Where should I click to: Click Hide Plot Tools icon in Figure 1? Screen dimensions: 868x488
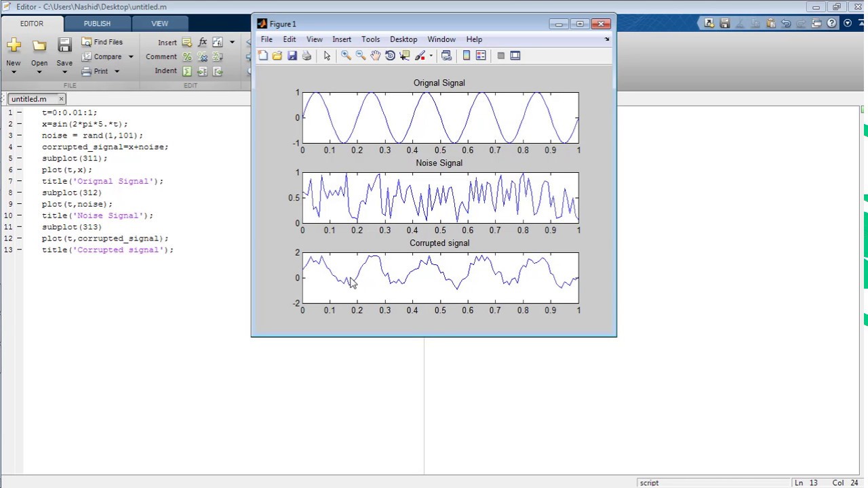click(x=501, y=56)
